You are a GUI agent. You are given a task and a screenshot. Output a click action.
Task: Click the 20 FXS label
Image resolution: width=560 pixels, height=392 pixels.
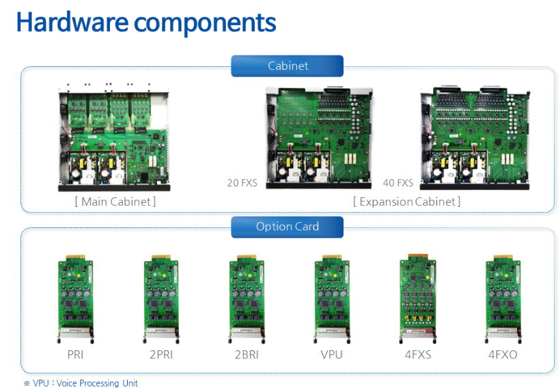click(242, 183)
